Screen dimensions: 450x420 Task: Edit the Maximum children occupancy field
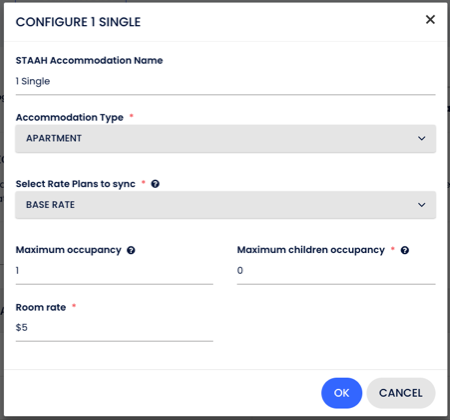pyautogui.click(x=336, y=271)
